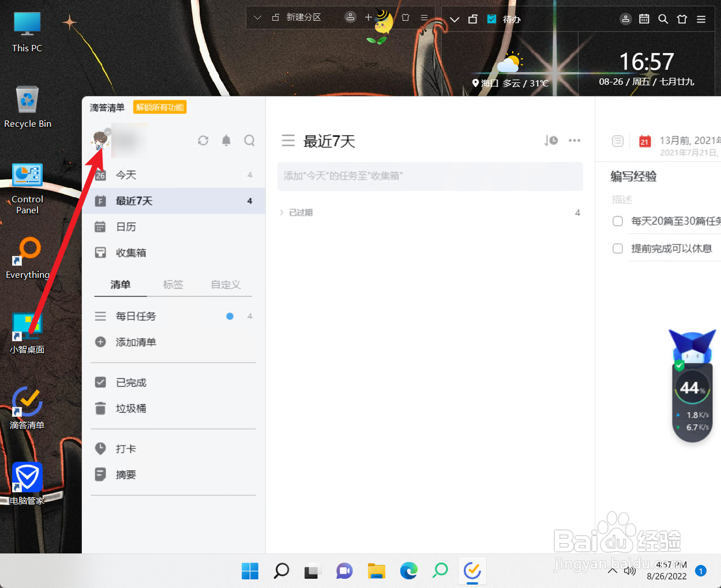
Task: Switch to the 清单 tab
Action: tap(121, 284)
